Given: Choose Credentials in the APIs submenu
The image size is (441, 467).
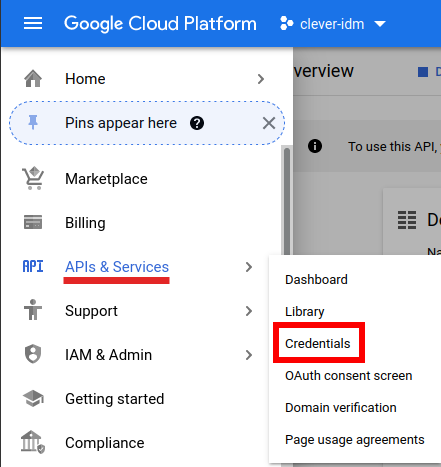Looking at the screenshot, I should 318,343.
